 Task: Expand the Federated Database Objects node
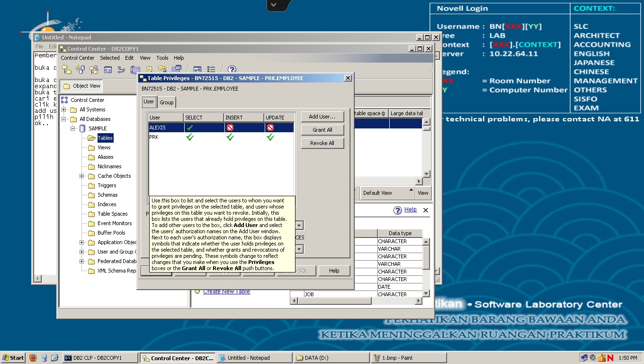point(82,261)
